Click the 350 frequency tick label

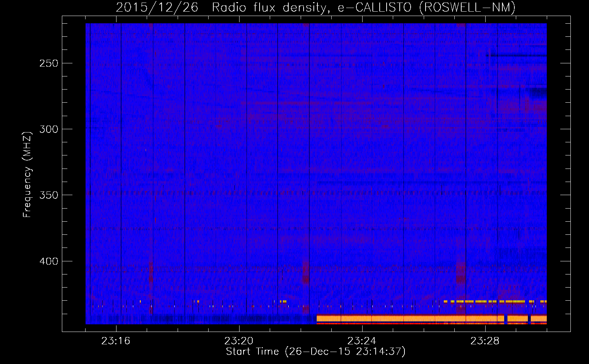(x=49, y=195)
